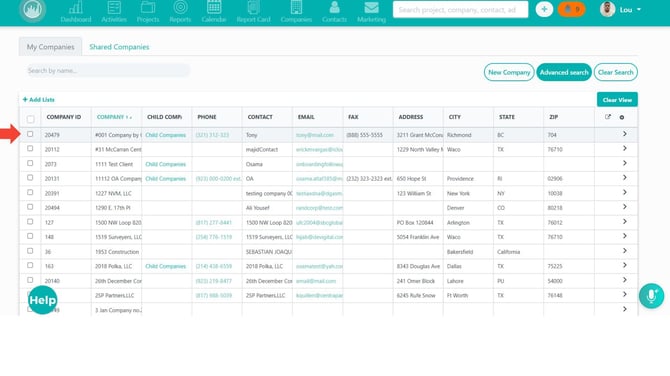This screenshot has width=670, height=376.
Task: Open Child Companies for company 20479
Action: tap(165, 135)
